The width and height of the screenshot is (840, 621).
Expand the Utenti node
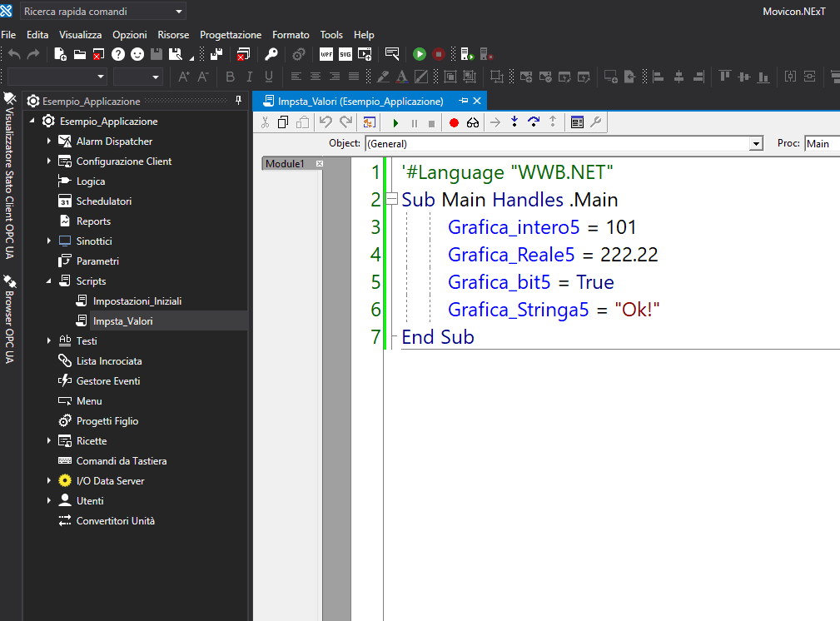49,500
